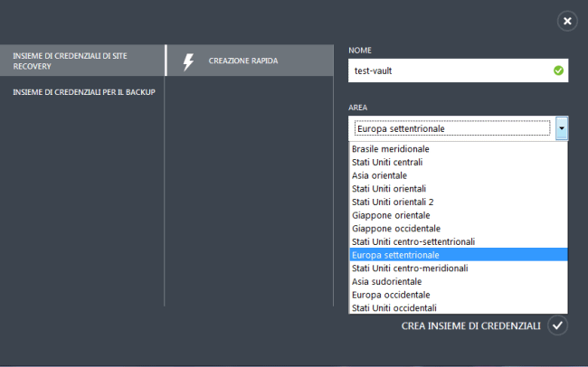The height and width of the screenshot is (367, 588).
Task: Select Insieme di credenziali di Site Recovery
Action: [x=81, y=61]
